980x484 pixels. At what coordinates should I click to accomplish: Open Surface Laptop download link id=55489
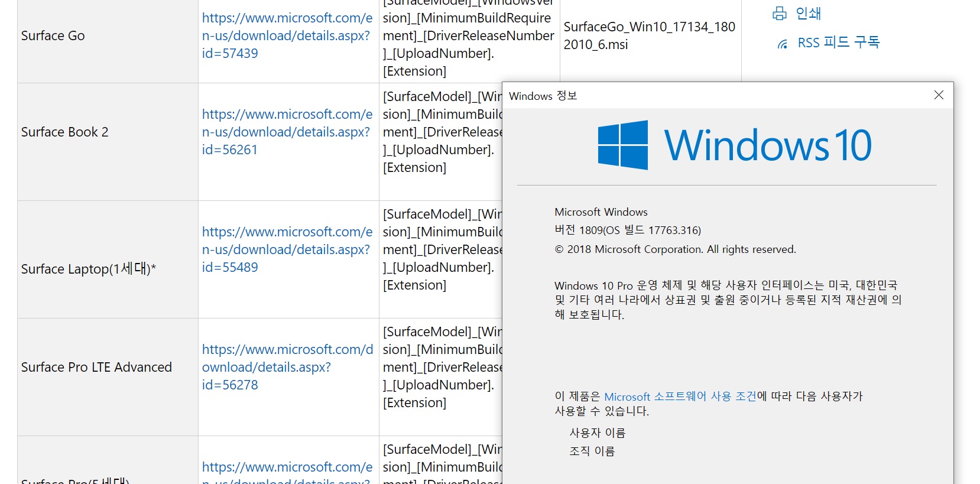[287, 249]
